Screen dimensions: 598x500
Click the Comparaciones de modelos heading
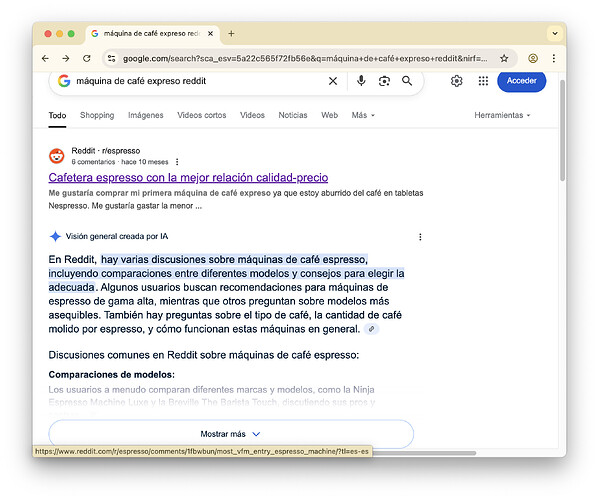(x=112, y=375)
